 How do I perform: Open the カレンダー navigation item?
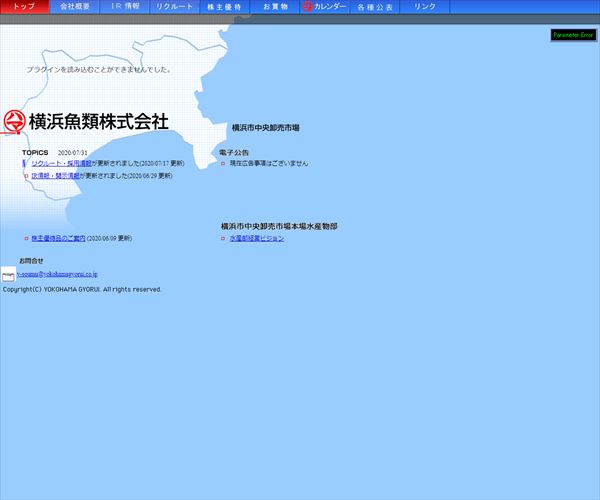pos(324,7)
